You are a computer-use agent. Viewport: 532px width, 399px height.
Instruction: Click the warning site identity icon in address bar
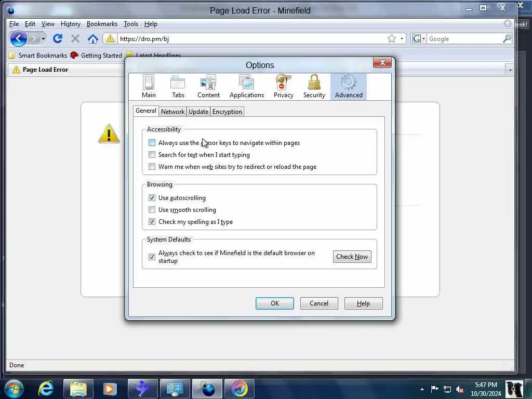(110, 38)
